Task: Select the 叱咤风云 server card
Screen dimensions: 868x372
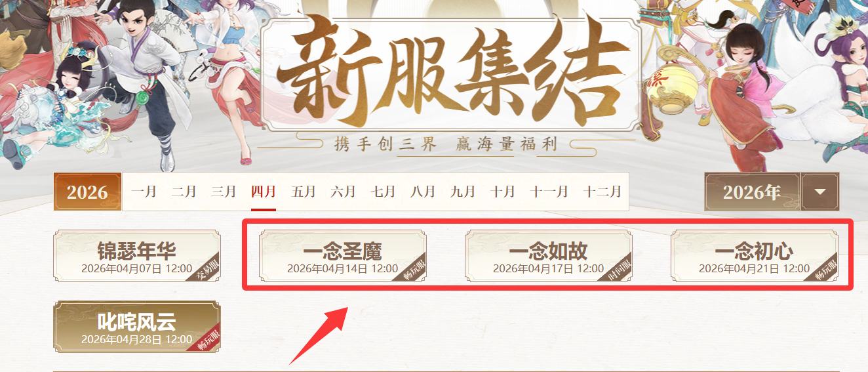Action: pyautogui.click(x=136, y=327)
